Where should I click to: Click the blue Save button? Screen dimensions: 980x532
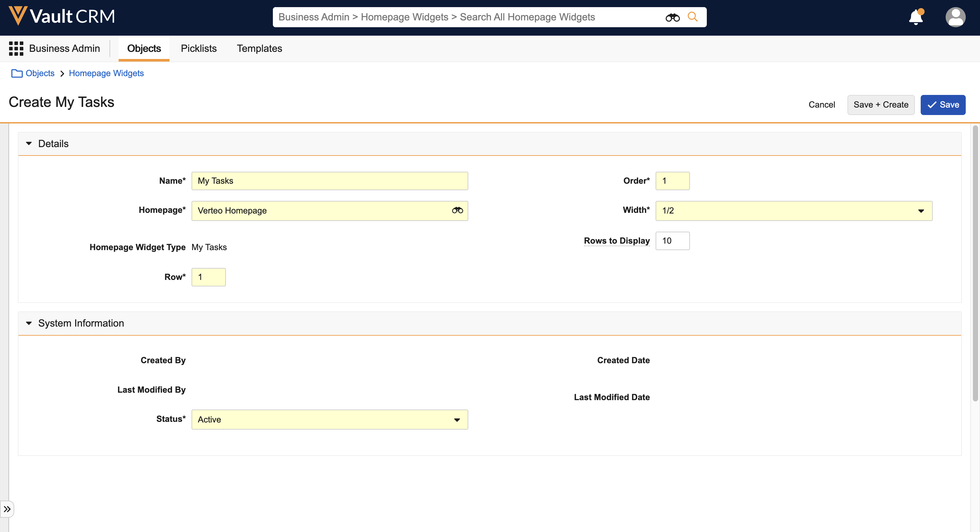tap(943, 105)
